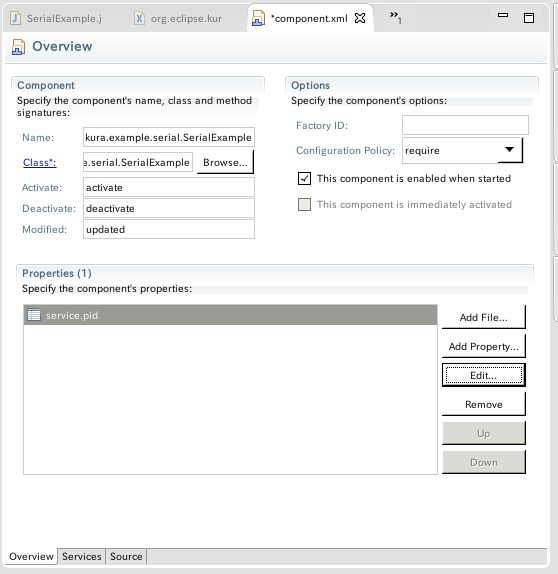Click the service.pid property table icon
This screenshot has width=558, height=574.
pyautogui.click(x=34, y=315)
